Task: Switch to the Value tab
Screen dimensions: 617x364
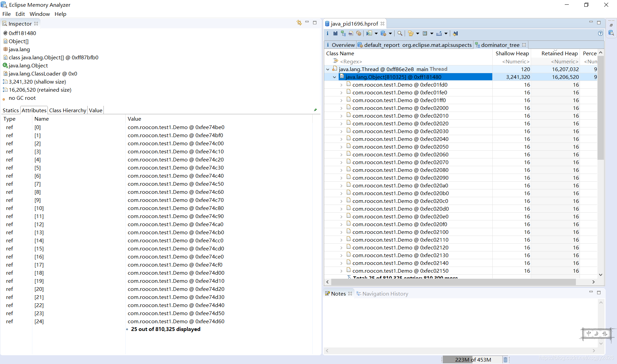Action: (96, 110)
